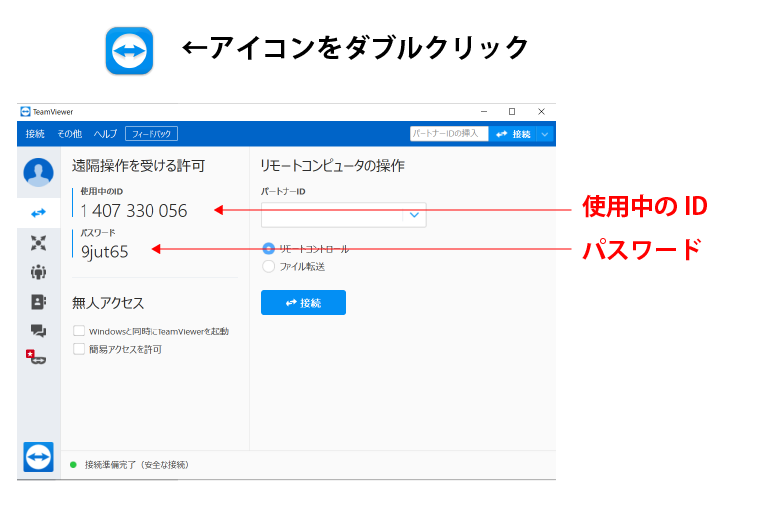760x530 pixels.
Task: Click the password 9jut65
Action: (105, 252)
